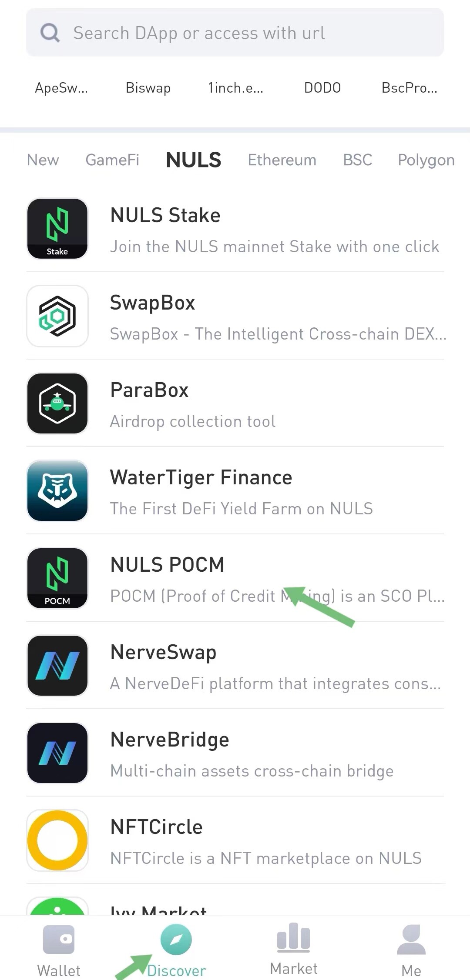Click the search magnifier icon
This screenshot has height=980, width=470.
click(50, 33)
